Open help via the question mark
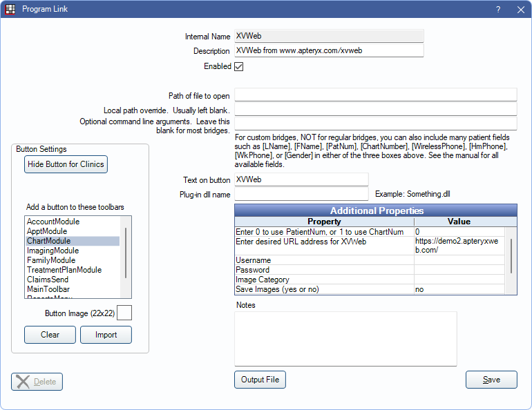Image resolution: width=532 pixels, height=410 pixels. click(x=498, y=9)
